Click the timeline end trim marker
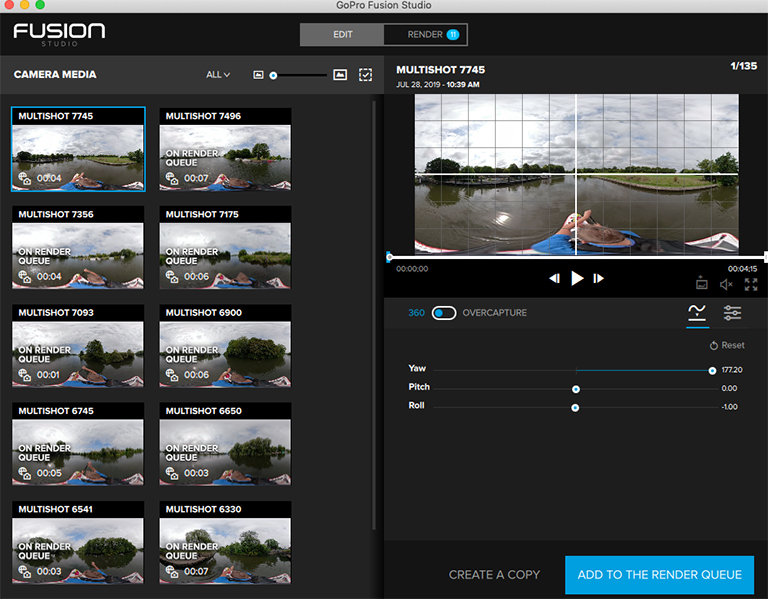The width and height of the screenshot is (768, 599). (766, 257)
